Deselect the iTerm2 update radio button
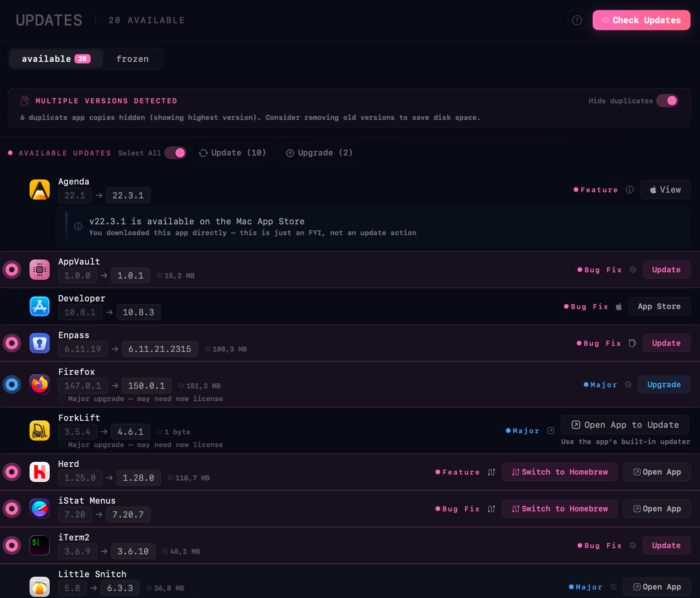Image resolution: width=700 pixels, height=598 pixels. [x=12, y=545]
